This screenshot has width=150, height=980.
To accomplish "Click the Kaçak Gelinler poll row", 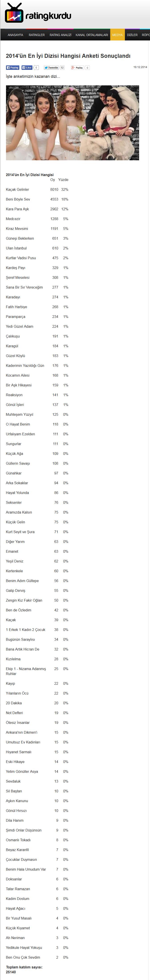I will (37, 189).
